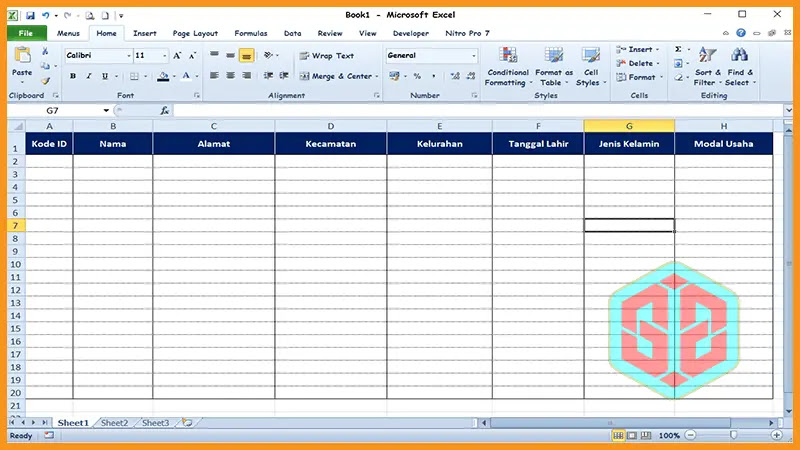Open the font size 11 dropdown

[164, 56]
